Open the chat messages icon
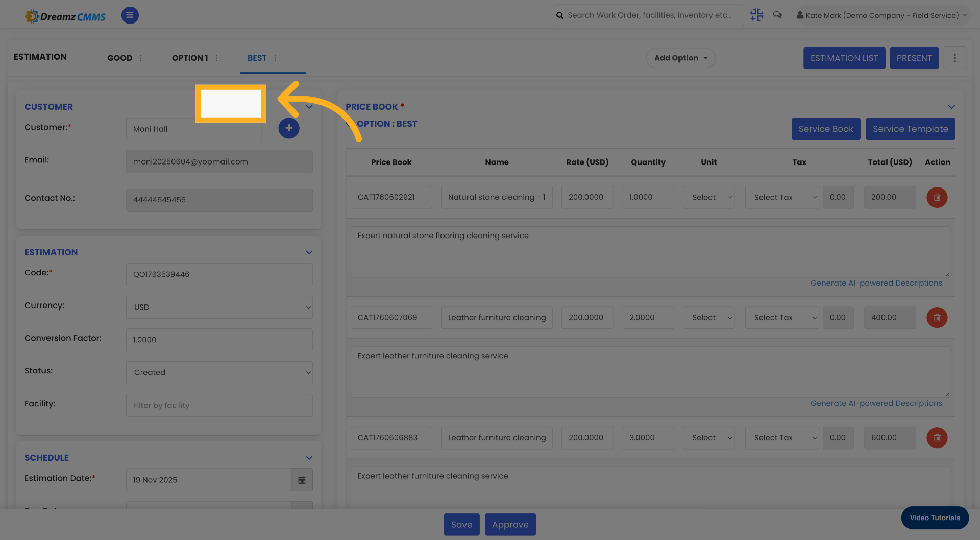Viewport: 980px width, 540px height. [777, 15]
